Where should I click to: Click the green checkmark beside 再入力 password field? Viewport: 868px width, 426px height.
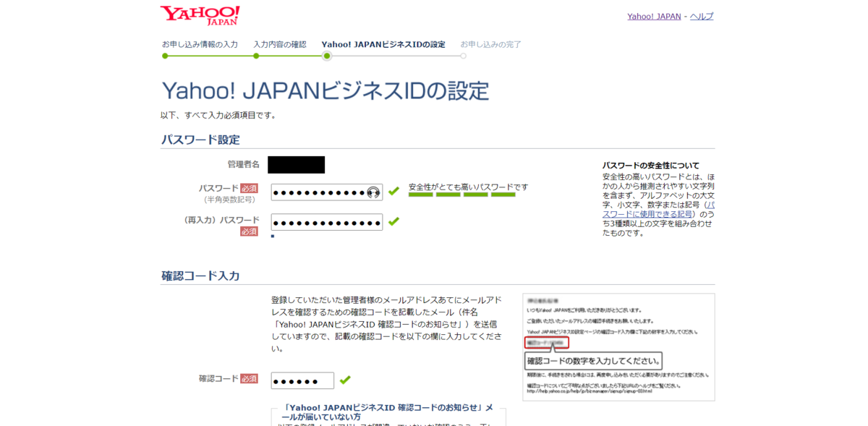coord(393,221)
